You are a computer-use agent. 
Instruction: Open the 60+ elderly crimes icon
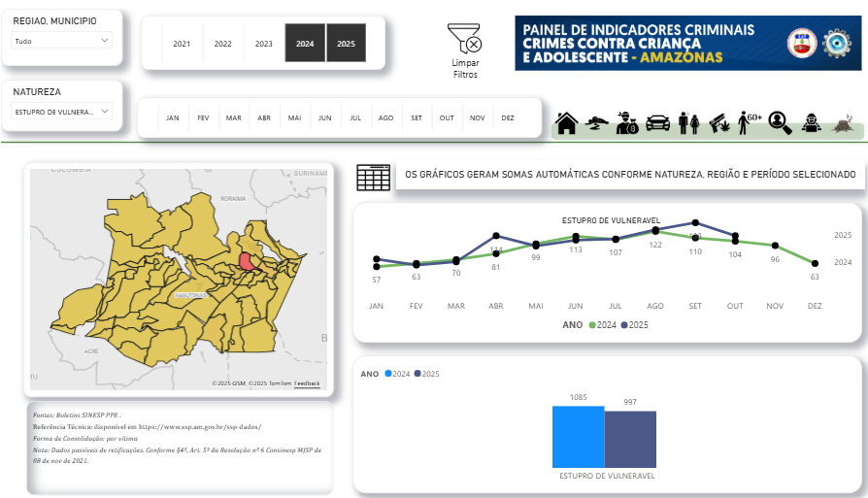749,122
